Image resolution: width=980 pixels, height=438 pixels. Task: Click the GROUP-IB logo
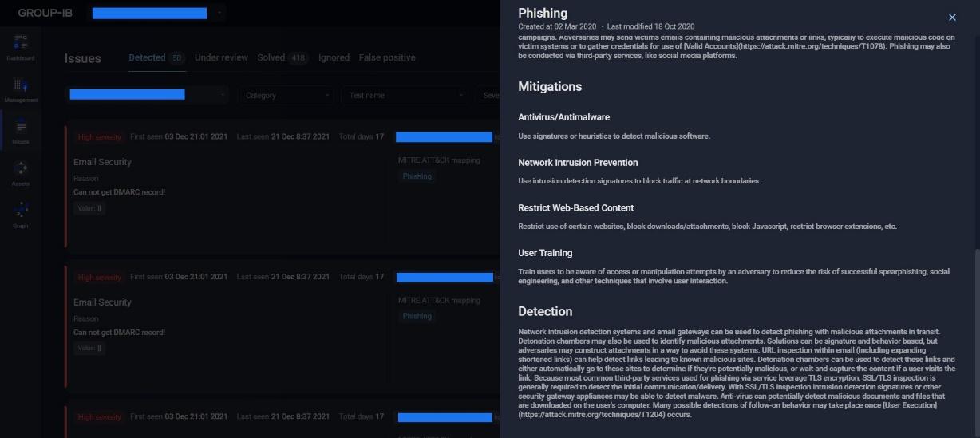tap(45, 13)
